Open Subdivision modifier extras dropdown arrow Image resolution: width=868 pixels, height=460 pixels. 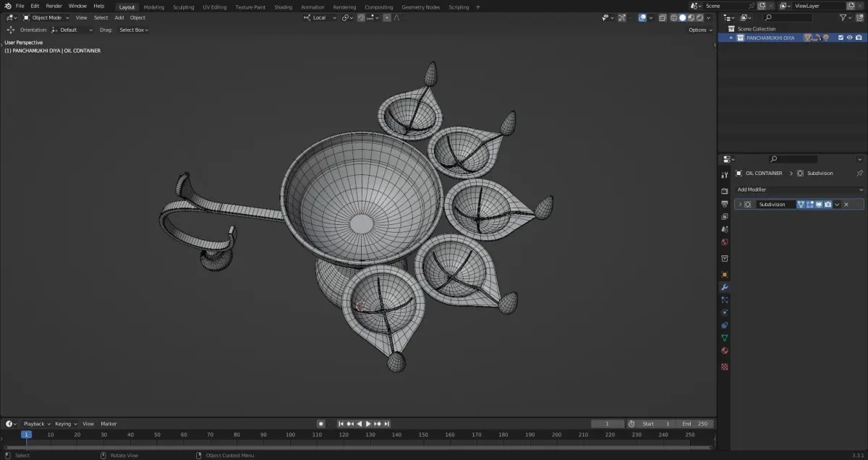(x=837, y=204)
